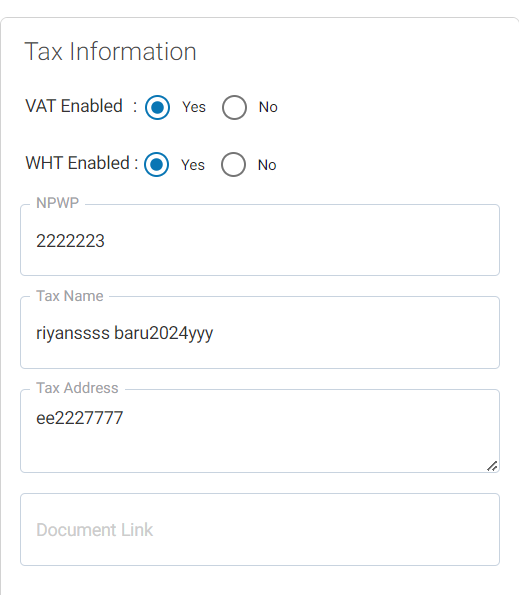519x595 pixels.
Task: Click the Tax Information heading
Action: (x=110, y=51)
